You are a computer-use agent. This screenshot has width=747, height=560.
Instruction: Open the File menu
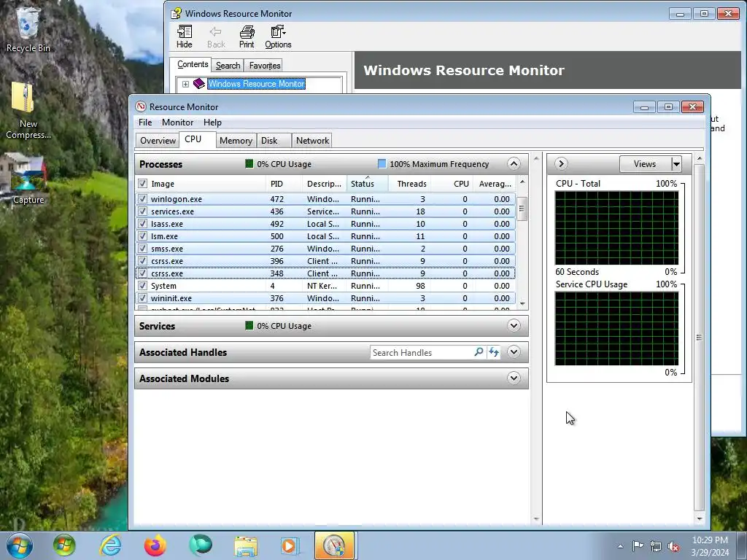click(x=145, y=122)
